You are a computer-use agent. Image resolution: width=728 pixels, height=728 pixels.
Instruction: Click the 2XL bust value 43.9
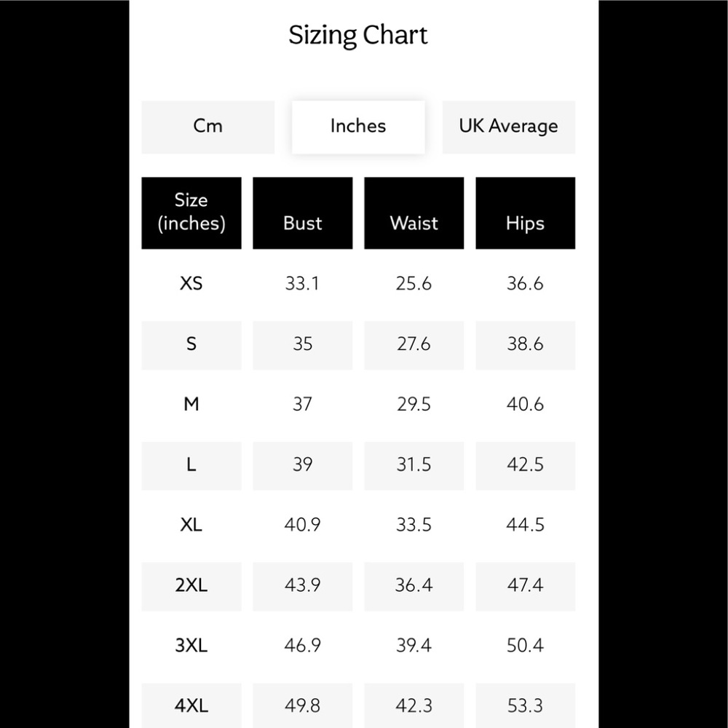[302, 585]
